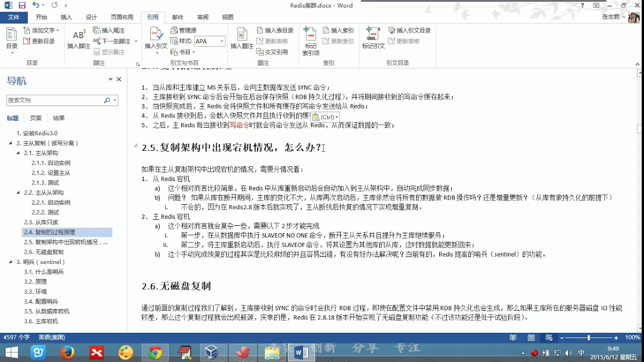This screenshot has height=362, width=644.
Task: Go to heading 2.1.2. 设置主从
Action: point(51,173)
